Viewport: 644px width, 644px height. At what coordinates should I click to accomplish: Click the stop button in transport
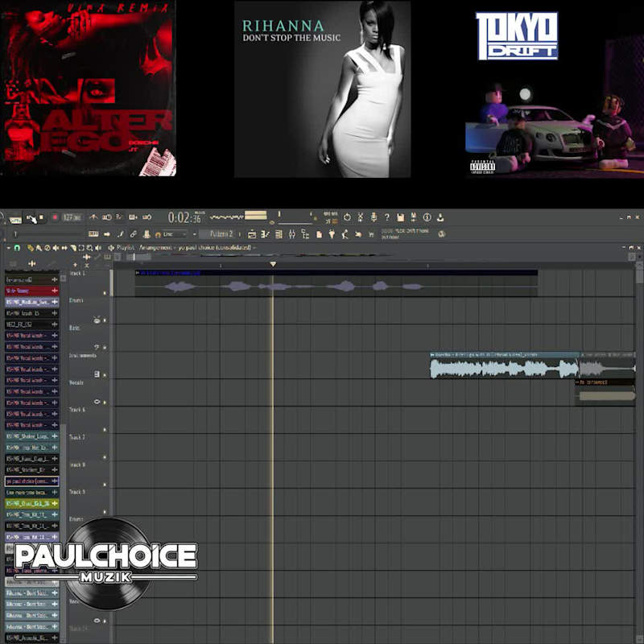pyautogui.click(x=41, y=217)
